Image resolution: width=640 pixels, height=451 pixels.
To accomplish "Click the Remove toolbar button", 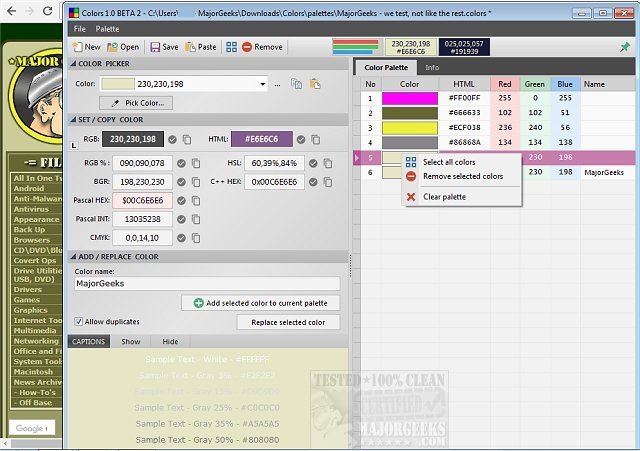I will click(x=262, y=47).
